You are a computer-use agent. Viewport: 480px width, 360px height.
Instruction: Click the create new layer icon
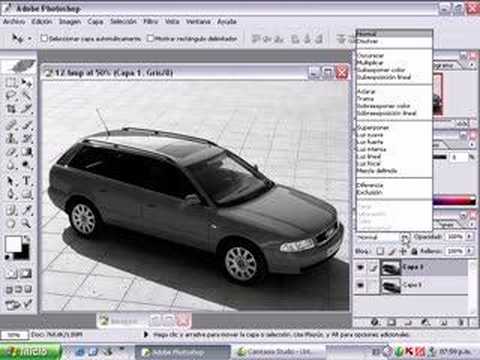pos(443,322)
